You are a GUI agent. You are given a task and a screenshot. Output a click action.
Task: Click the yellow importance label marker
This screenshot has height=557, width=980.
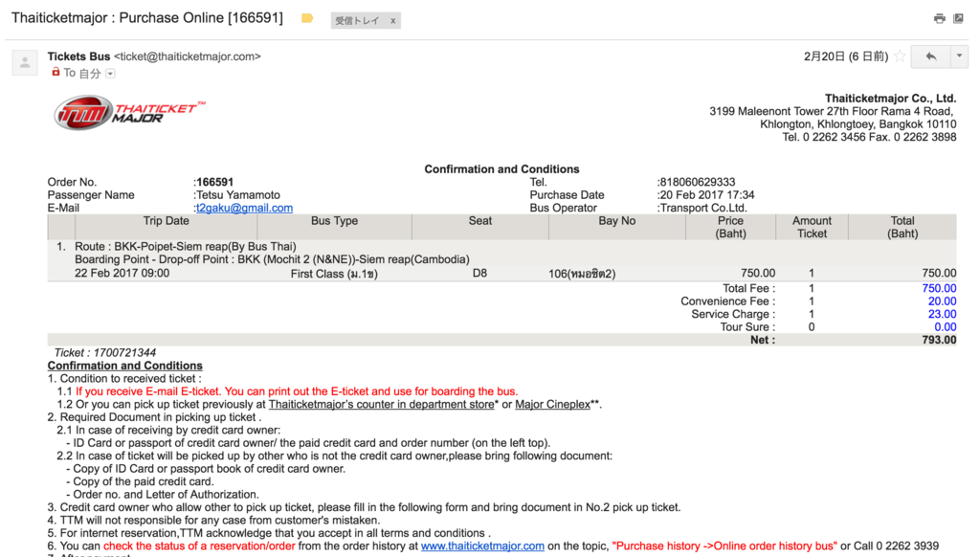tap(307, 19)
